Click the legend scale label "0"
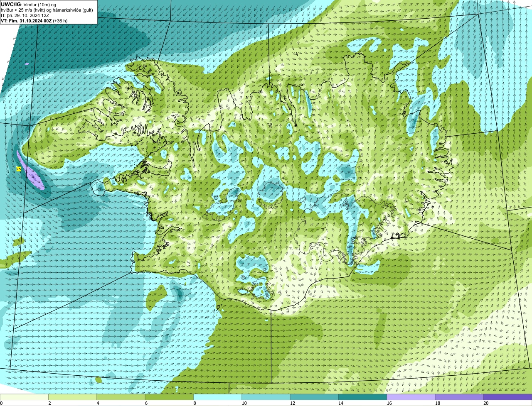The height and width of the screenshot is (406, 532). click(1, 403)
